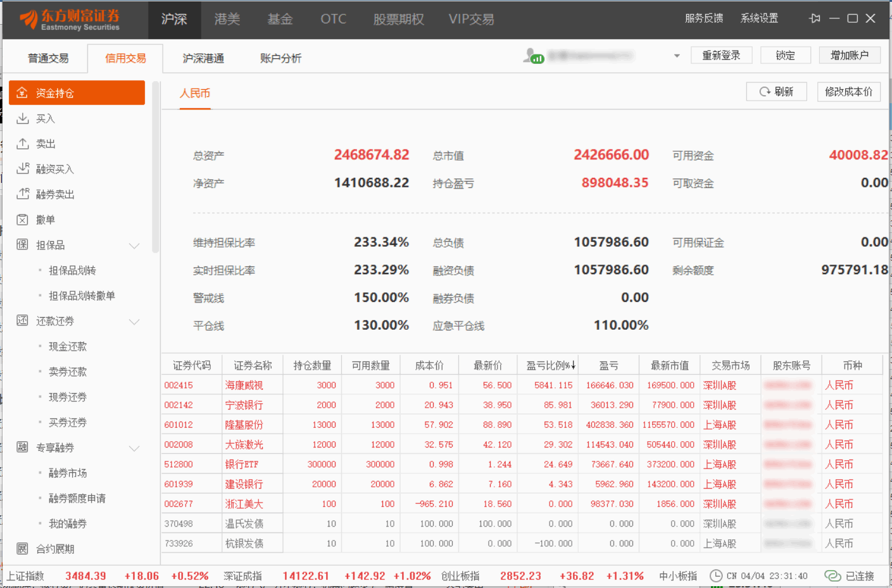The height and width of the screenshot is (588, 892).
Task: Select 现金还款 in sidebar
Action: tap(68, 346)
